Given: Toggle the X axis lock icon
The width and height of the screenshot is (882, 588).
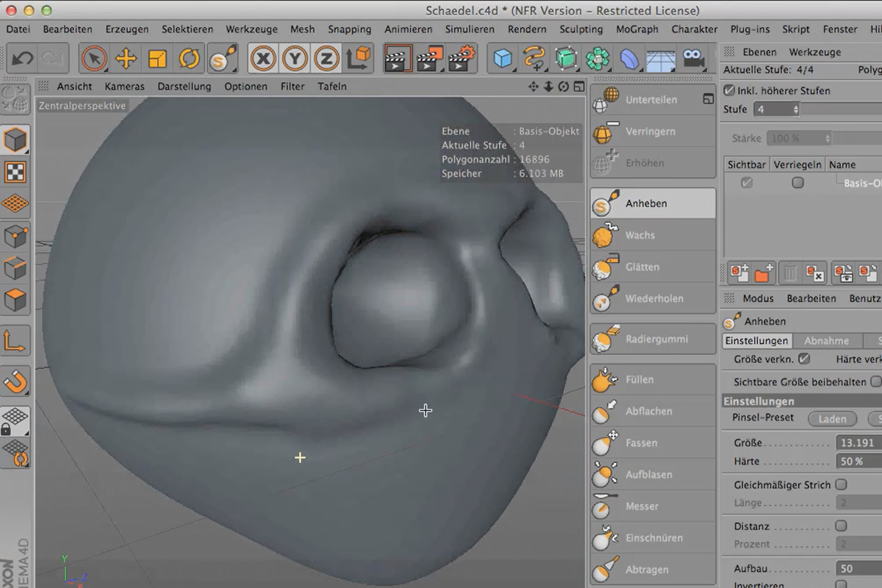Looking at the screenshot, I should (x=263, y=59).
